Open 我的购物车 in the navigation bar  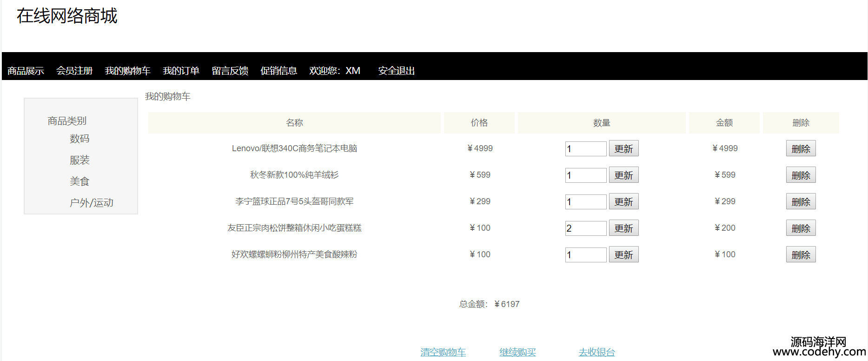pyautogui.click(x=127, y=71)
